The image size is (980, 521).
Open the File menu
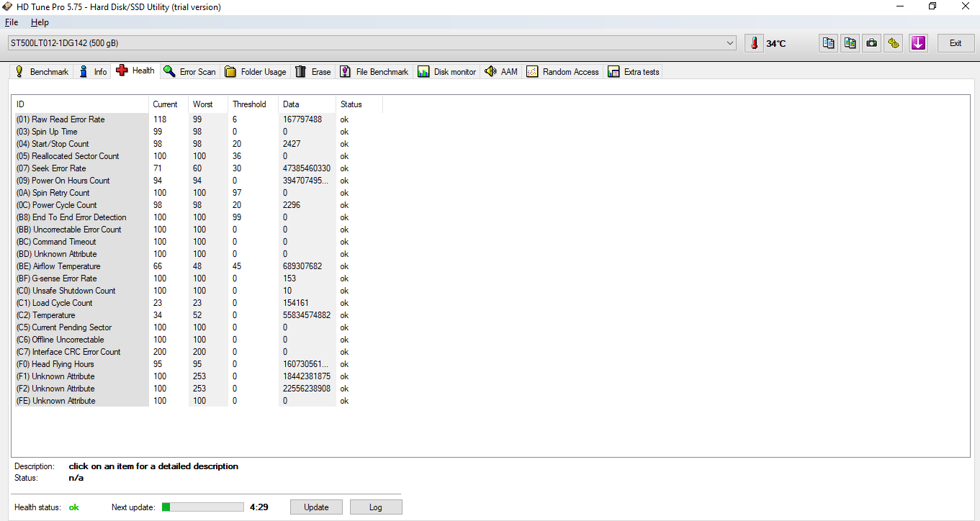12,22
